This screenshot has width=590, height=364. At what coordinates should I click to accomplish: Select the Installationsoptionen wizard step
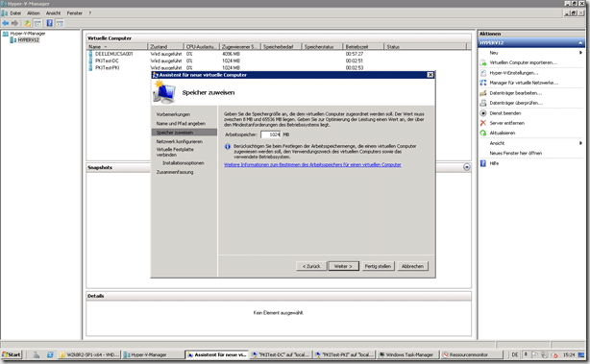(184, 163)
